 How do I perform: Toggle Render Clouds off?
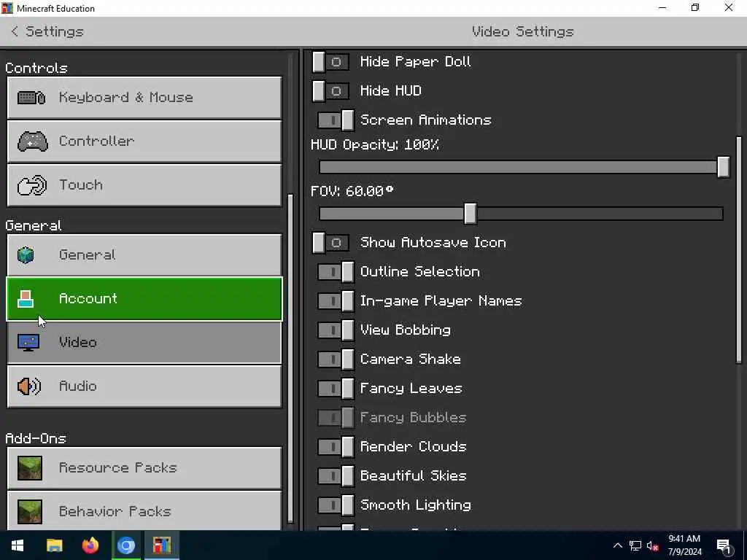click(336, 447)
